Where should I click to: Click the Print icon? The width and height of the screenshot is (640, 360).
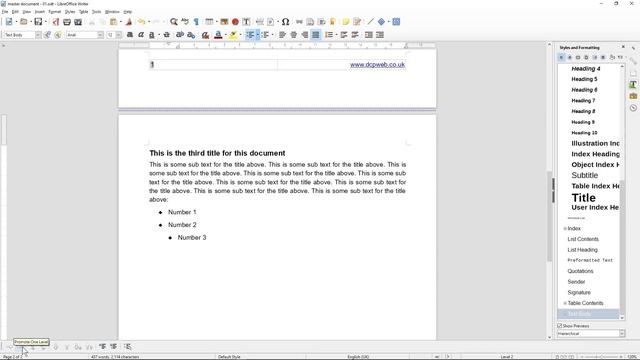[x=67, y=22]
